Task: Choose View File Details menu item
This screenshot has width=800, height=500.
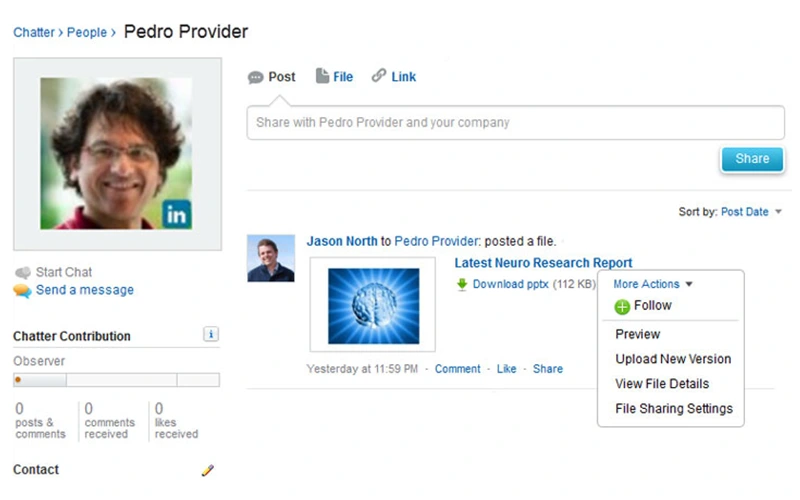Action: coord(662,384)
